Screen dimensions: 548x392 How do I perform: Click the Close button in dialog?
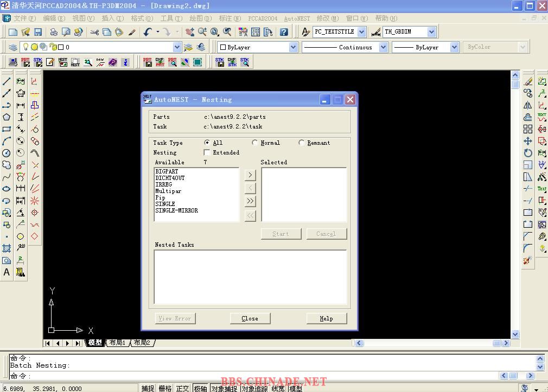pyautogui.click(x=250, y=318)
